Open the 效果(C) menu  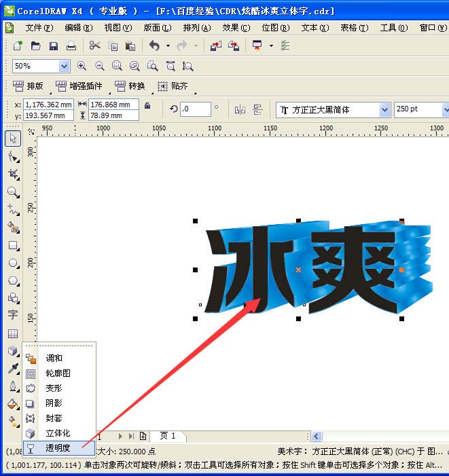[236, 28]
